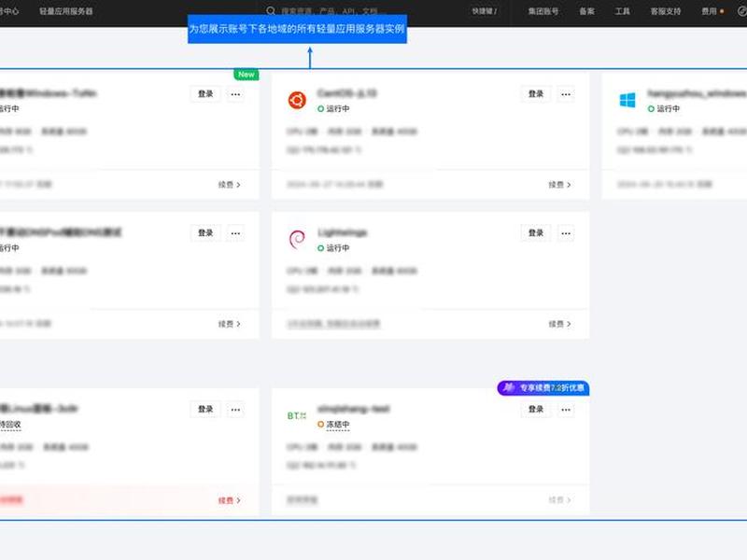
Task: Click 续费 on the CentOS card
Action: pyautogui.click(x=559, y=184)
